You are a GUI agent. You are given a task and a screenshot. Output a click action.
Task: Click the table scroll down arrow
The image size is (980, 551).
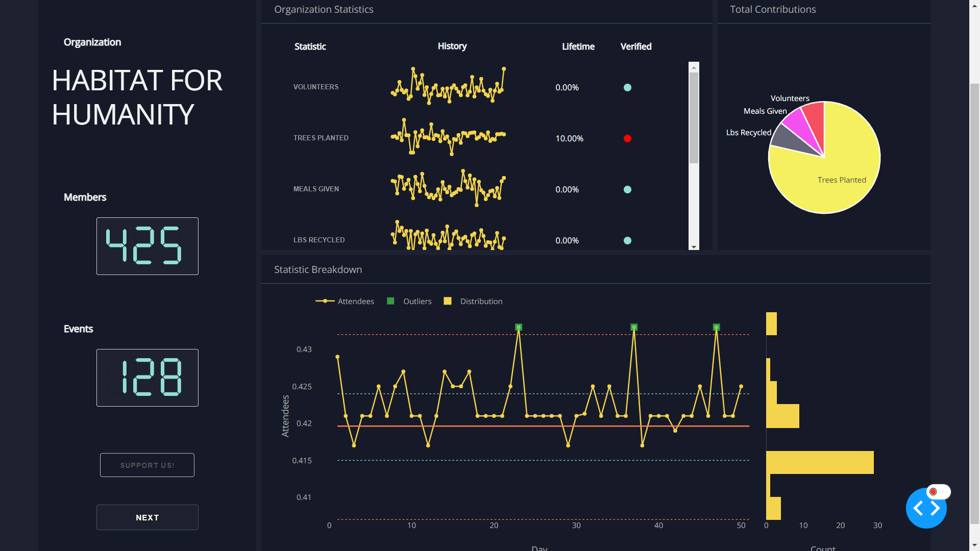(694, 247)
